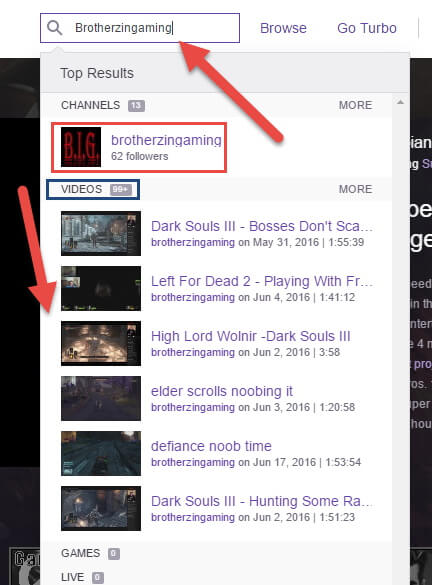Click thumbnail of Dark Souls III Hunting video
The image size is (432, 585).
click(101, 508)
